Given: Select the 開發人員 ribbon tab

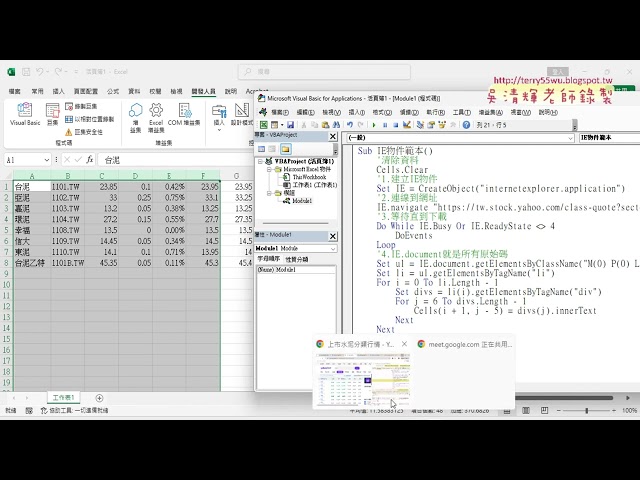Looking at the screenshot, I should coord(204,91).
